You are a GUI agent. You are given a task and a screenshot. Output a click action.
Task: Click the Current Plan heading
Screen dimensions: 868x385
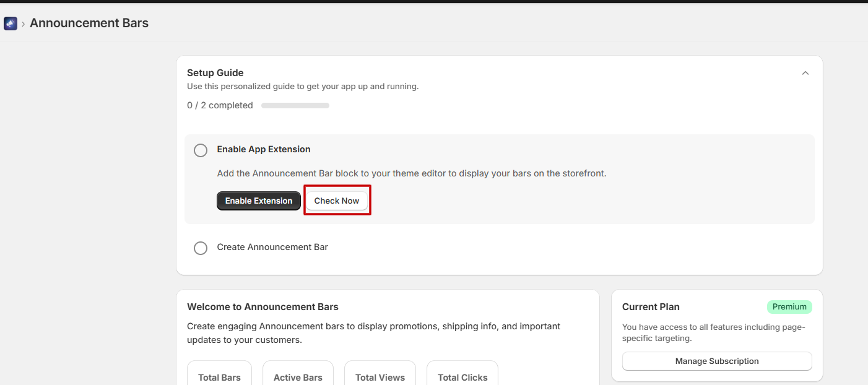click(x=651, y=307)
